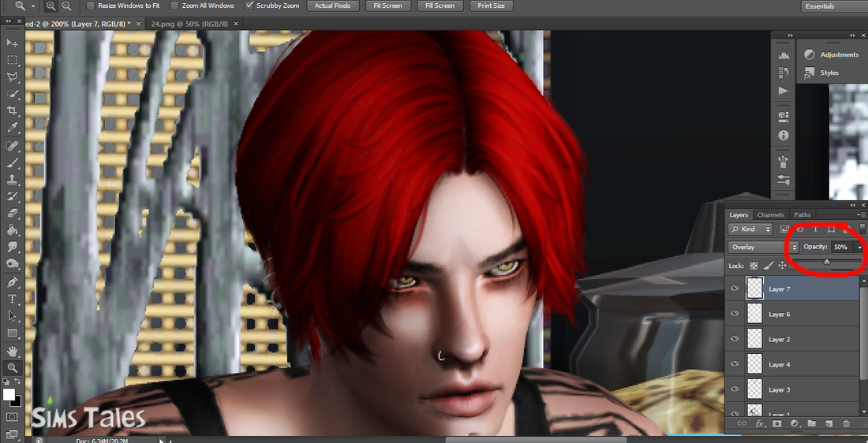Add a layer mask from Layers panel footer
Viewport: 868px width, 443px height.
point(777,423)
